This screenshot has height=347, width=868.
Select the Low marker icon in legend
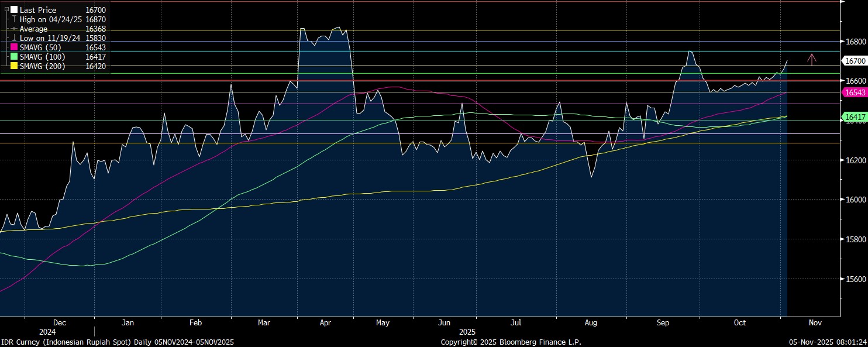coord(14,38)
